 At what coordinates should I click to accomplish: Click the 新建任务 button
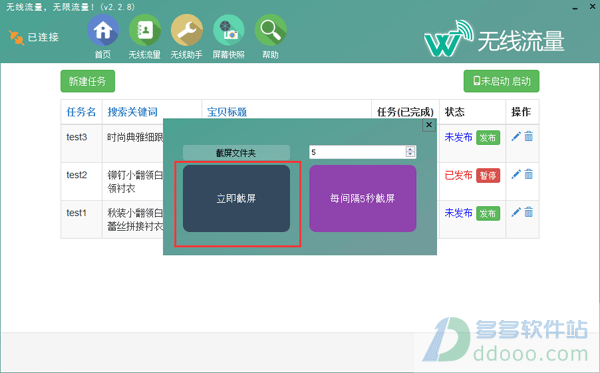[88, 81]
